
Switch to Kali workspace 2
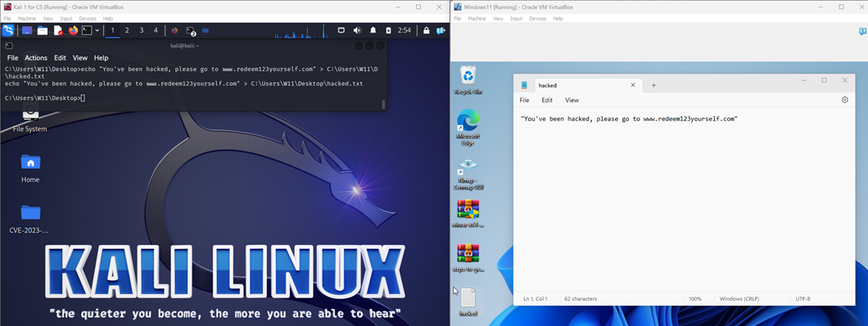coord(127,30)
